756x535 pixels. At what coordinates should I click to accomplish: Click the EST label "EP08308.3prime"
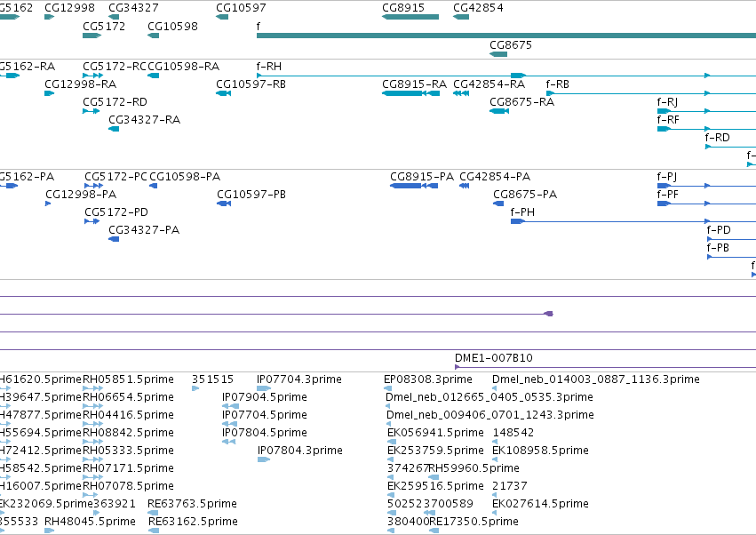click(428, 379)
